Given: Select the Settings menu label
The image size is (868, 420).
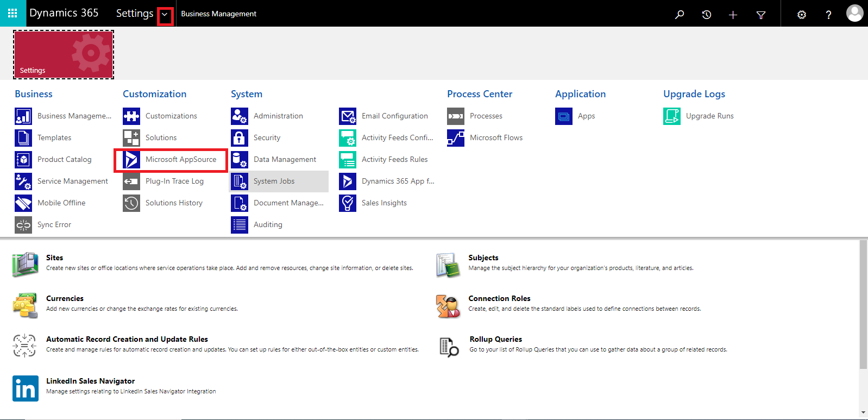Looking at the screenshot, I should click(x=135, y=14).
